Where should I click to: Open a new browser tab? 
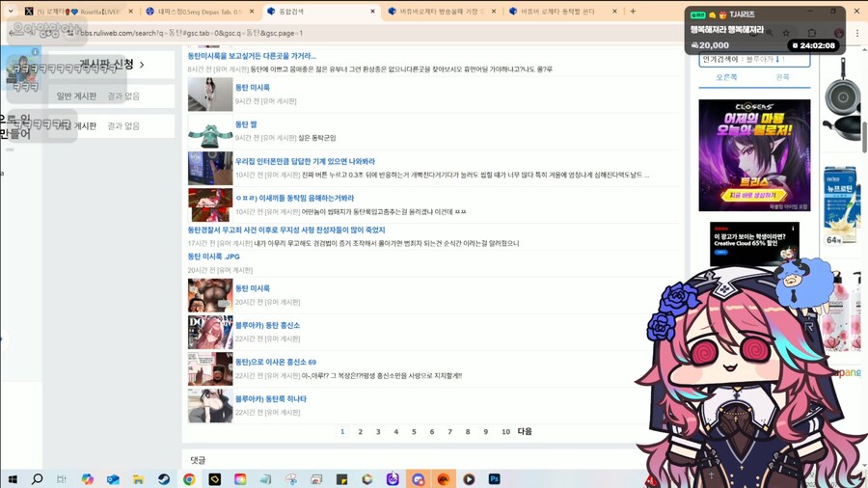(633, 11)
